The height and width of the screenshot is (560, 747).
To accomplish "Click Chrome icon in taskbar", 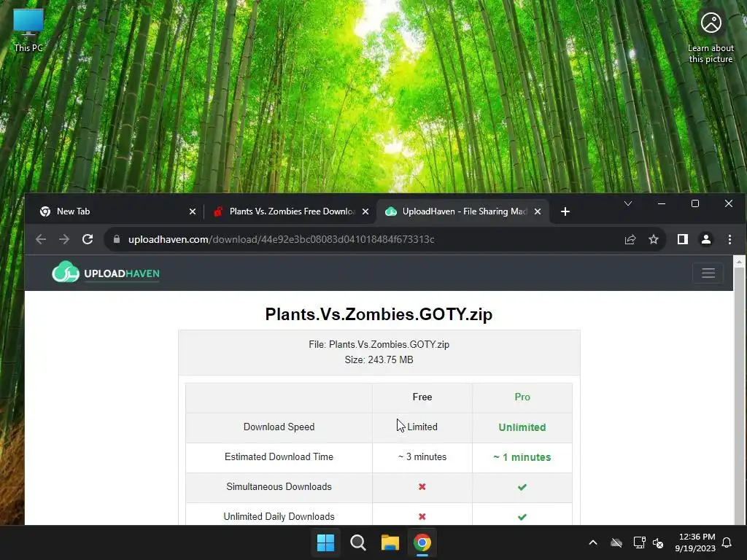I will (422, 542).
